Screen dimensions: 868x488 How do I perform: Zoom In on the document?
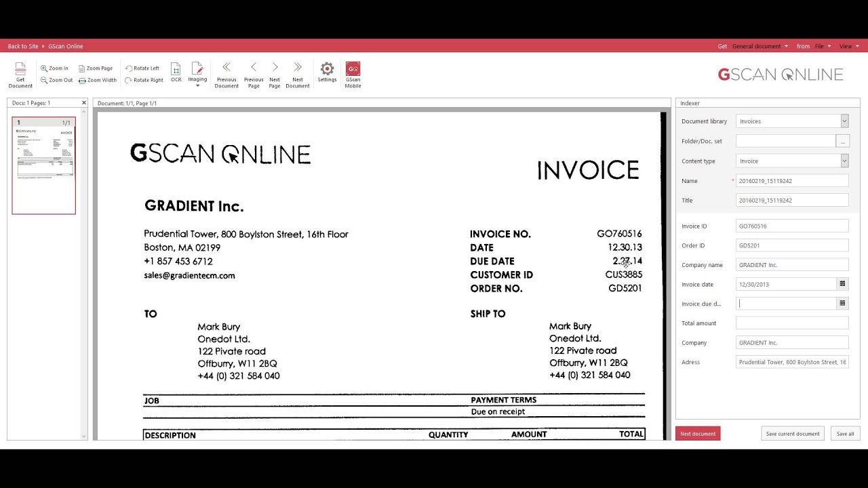[x=54, y=68]
